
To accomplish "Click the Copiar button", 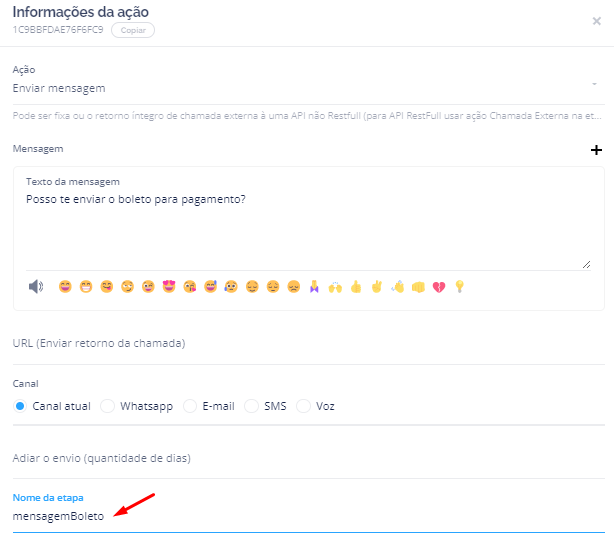I will [132, 31].
